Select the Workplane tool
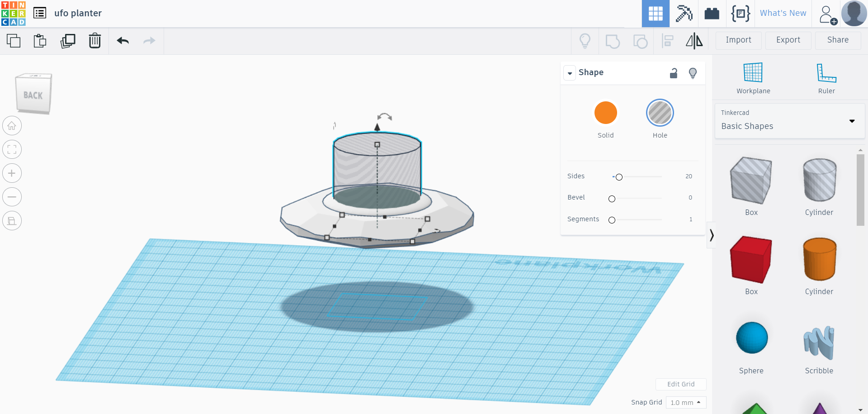 (x=753, y=78)
